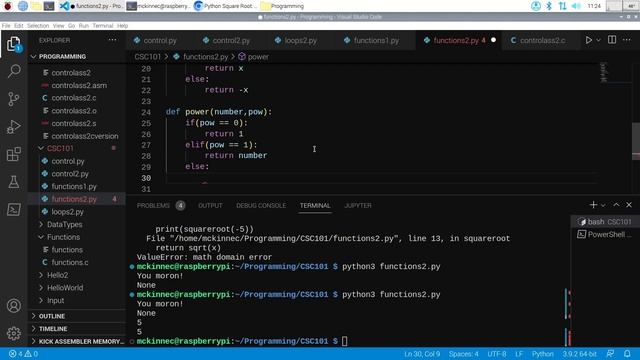This screenshot has height=360, width=640.
Task: Open the Help menu
Action: tap(122, 25)
